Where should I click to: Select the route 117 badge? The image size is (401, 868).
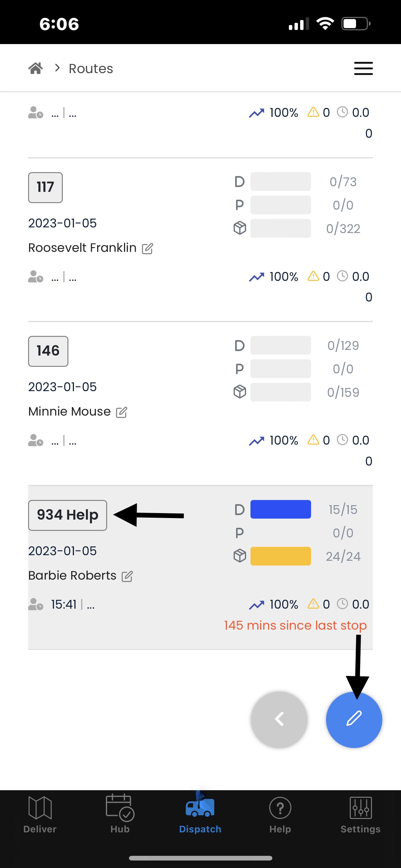click(x=45, y=188)
